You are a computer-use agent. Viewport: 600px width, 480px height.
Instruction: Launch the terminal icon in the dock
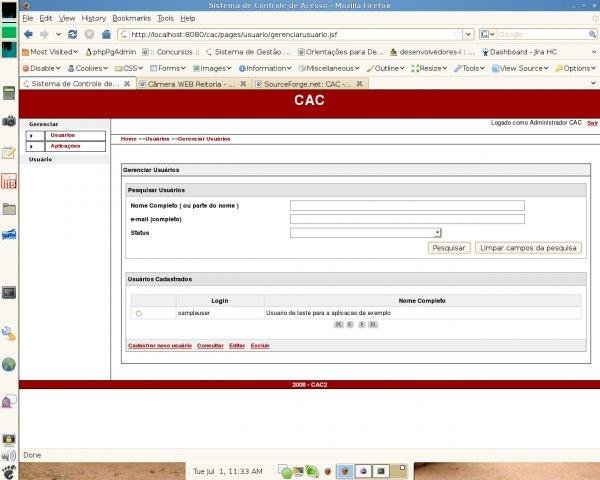pos(9,292)
